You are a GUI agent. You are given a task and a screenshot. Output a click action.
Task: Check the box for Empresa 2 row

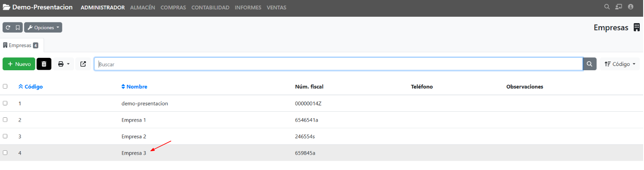point(5,136)
